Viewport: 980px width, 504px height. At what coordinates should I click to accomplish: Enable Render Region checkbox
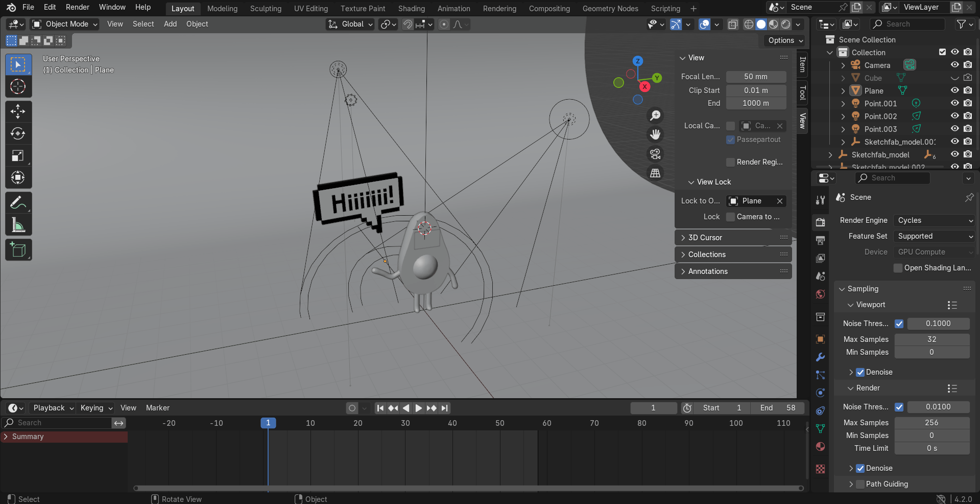[731, 162]
